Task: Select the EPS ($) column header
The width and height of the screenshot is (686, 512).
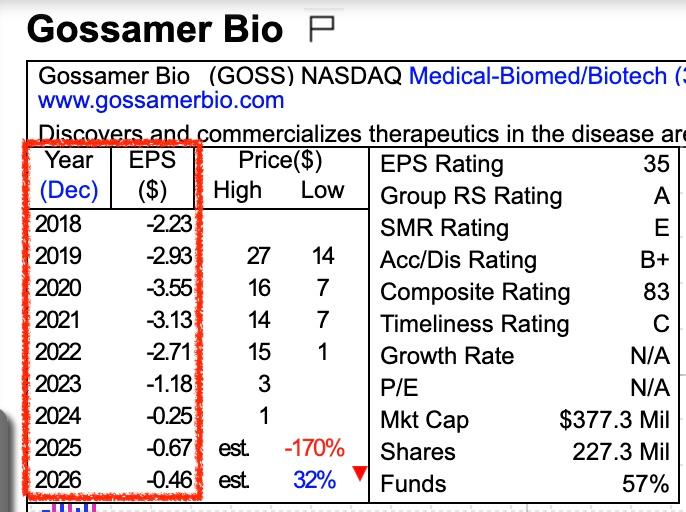Action: 152,160
